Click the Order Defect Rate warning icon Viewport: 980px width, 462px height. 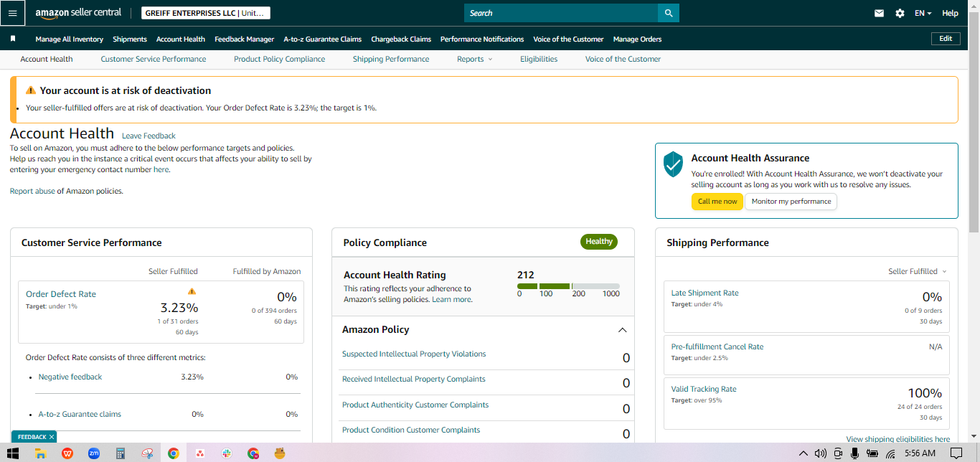click(x=192, y=291)
